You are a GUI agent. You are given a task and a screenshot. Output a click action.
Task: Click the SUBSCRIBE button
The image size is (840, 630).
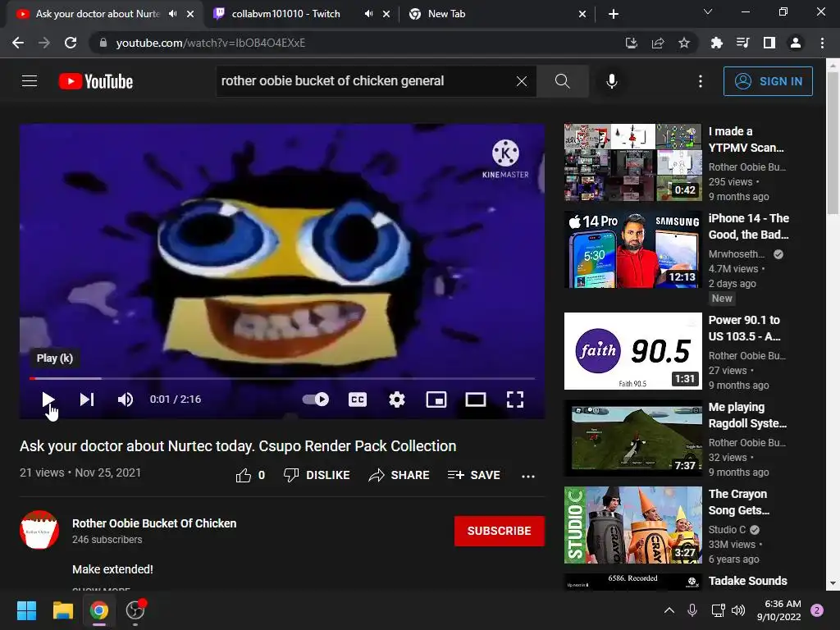coord(500,531)
